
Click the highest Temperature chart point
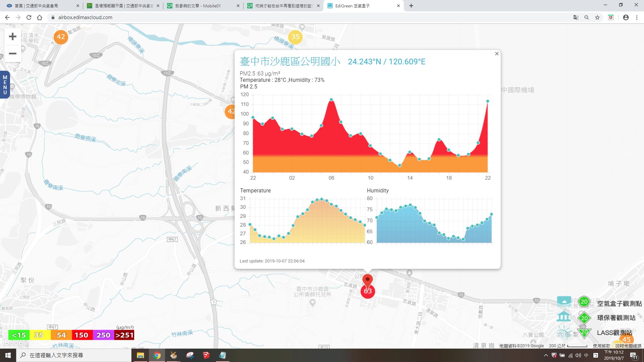pos(322,199)
